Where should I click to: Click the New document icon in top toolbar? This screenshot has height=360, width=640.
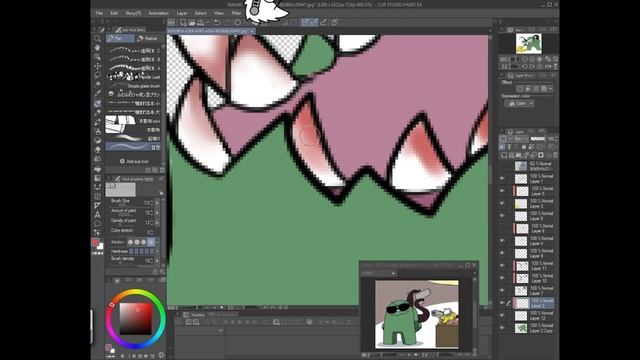point(183,22)
